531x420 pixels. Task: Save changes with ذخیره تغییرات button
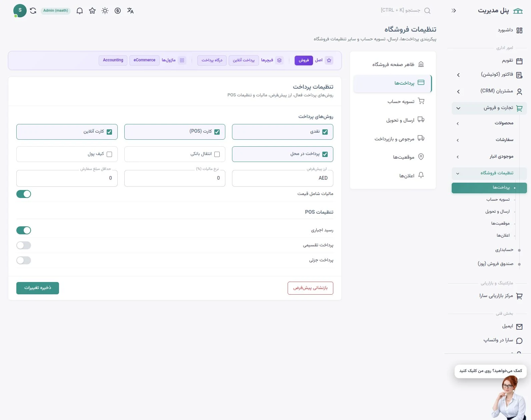coord(38,288)
